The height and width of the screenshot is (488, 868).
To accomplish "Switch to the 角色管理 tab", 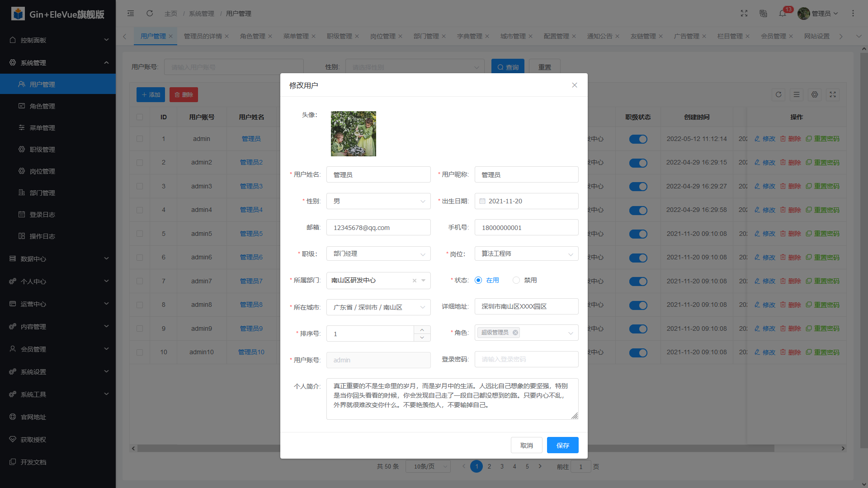I will point(253,36).
